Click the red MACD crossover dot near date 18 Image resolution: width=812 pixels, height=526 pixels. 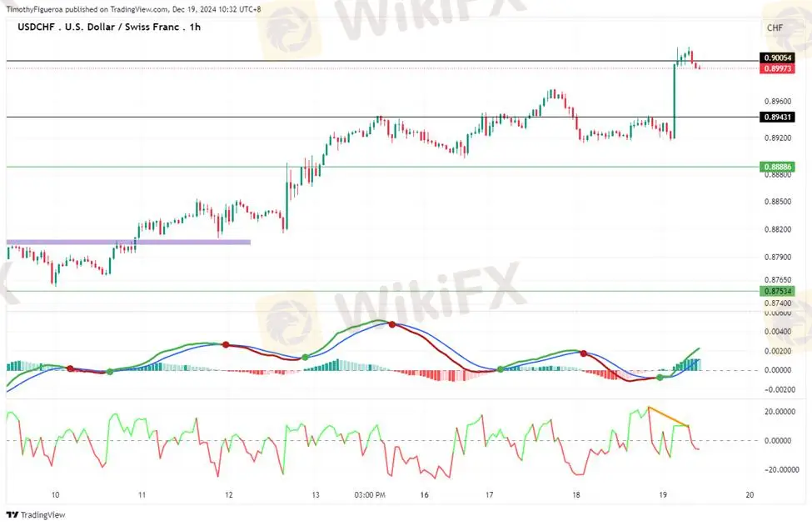tap(584, 353)
